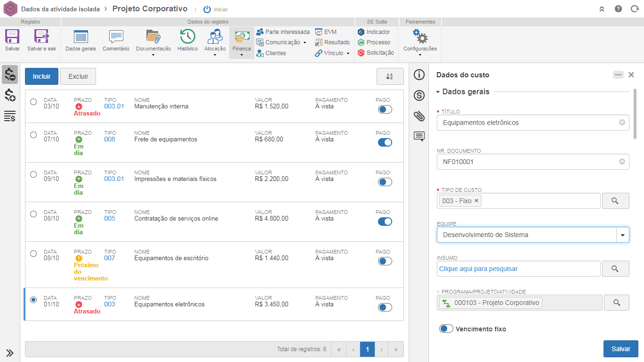Click the refresh icon in header
The image size is (644, 362).
(634, 9)
